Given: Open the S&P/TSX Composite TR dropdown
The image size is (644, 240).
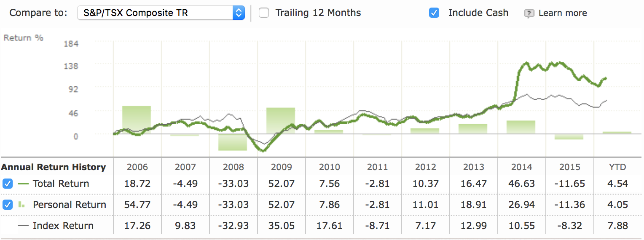Looking at the screenshot, I should click(x=161, y=13).
